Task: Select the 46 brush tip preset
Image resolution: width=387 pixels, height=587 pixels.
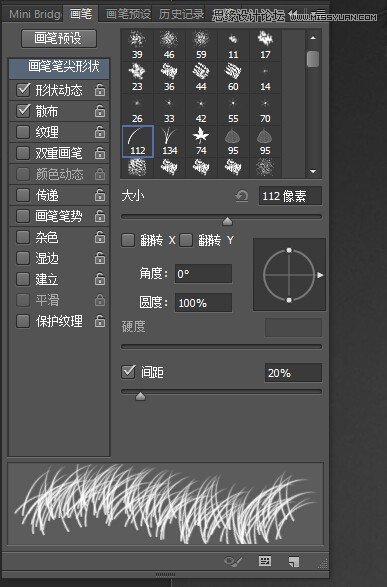Action: (x=169, y=46)
